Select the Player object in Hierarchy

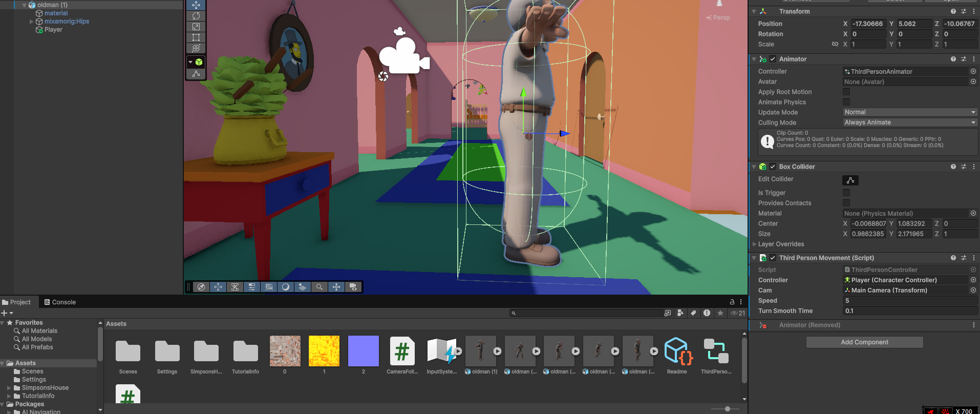coord(53,30)
